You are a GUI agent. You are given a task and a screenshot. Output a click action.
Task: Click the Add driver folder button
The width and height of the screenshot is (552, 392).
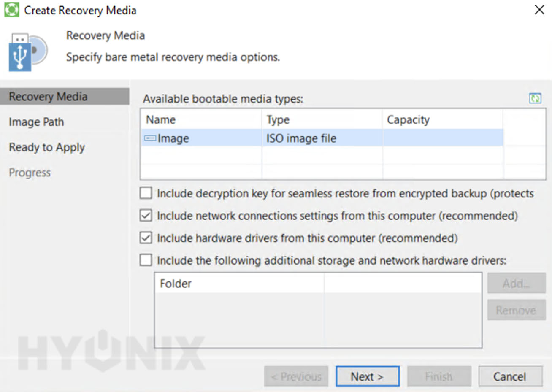click(516, 283)
